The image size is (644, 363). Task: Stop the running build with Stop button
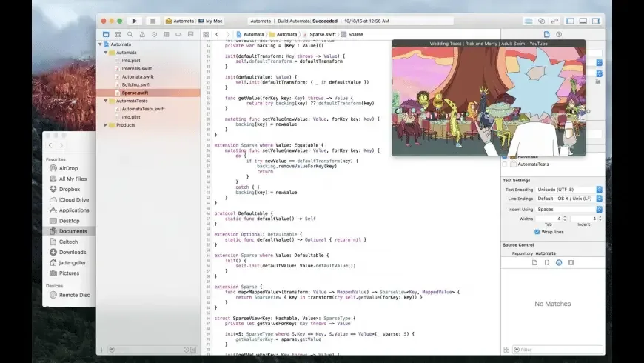point(152,21)
